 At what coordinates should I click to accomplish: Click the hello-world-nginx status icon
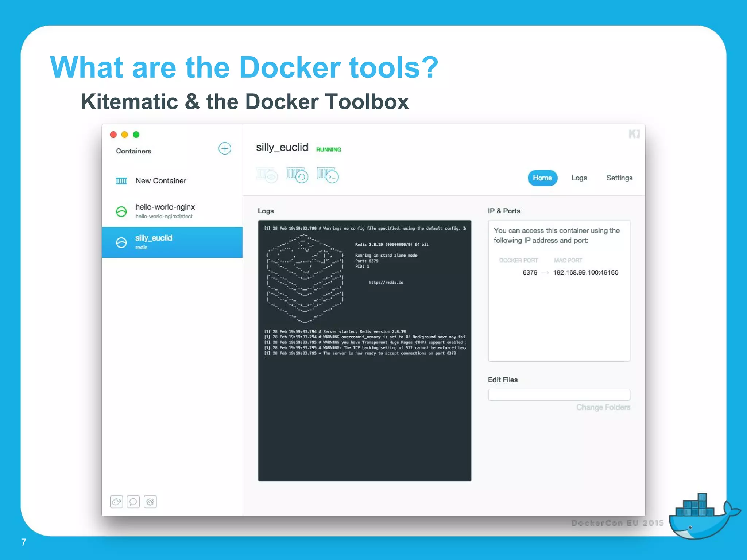(x=121, y=211)
